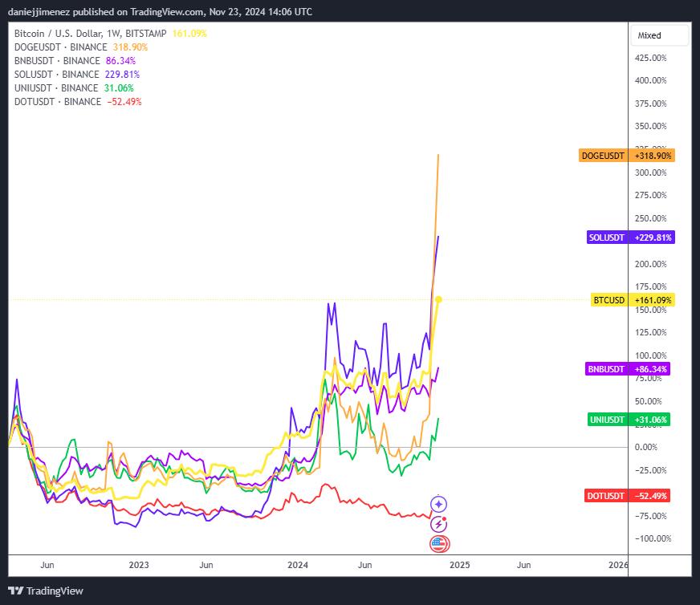
Task: Click the +318.90% value on DOGEUSDT tag
Action: click(x=652, y=156)
